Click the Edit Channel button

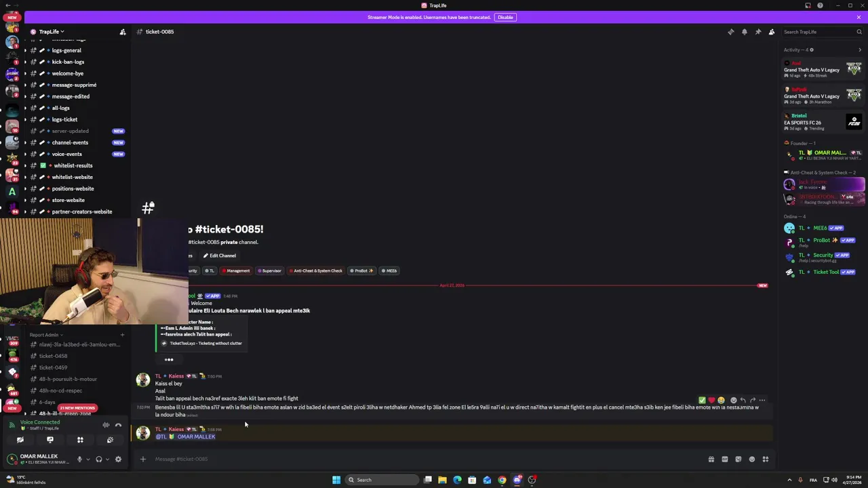(x=219, y=256)
